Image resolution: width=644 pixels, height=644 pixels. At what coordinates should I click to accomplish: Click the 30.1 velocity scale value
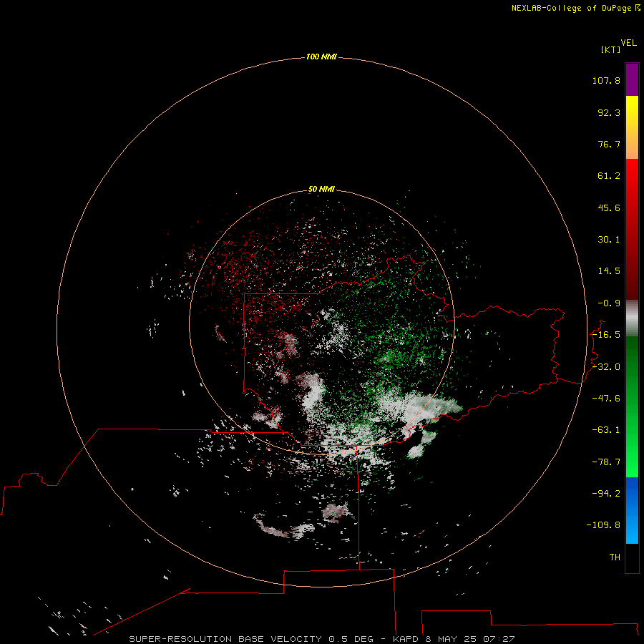[609, 240]
